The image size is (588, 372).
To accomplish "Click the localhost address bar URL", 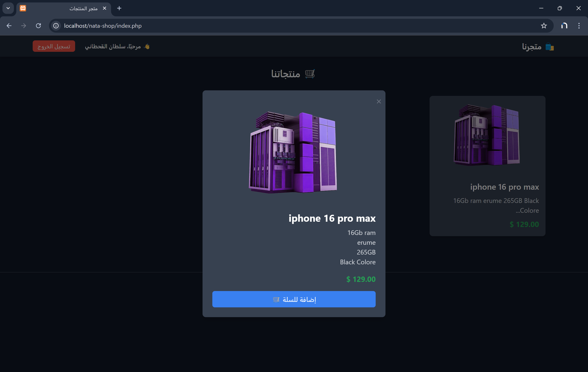I will 102,26.
